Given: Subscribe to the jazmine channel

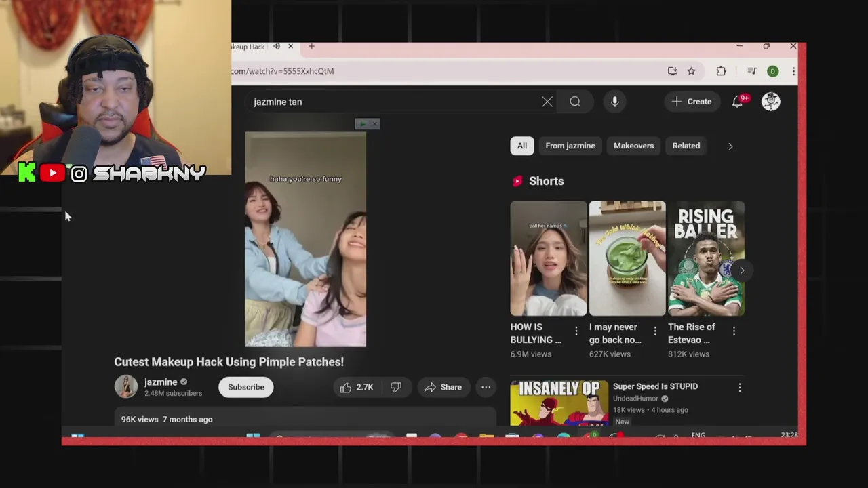Looking at the screenshot, I should point(246,387).
